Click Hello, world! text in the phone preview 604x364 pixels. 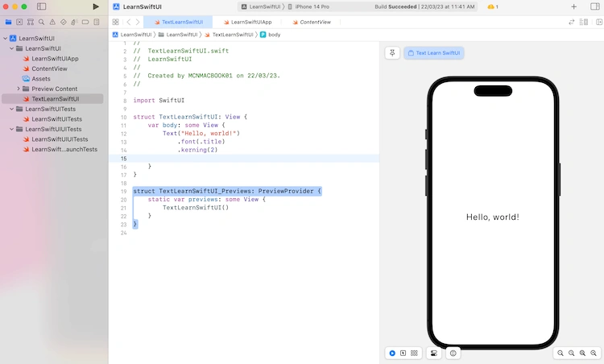tap(493, 217)
